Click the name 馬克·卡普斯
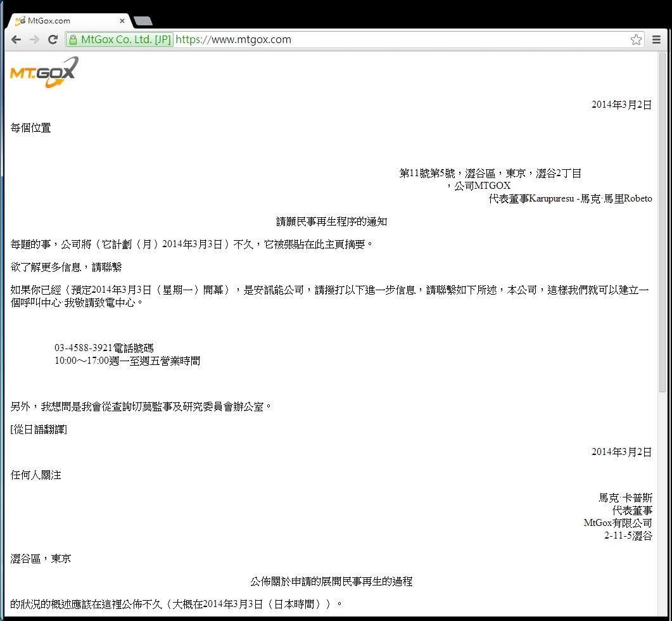 click(625, 498)
